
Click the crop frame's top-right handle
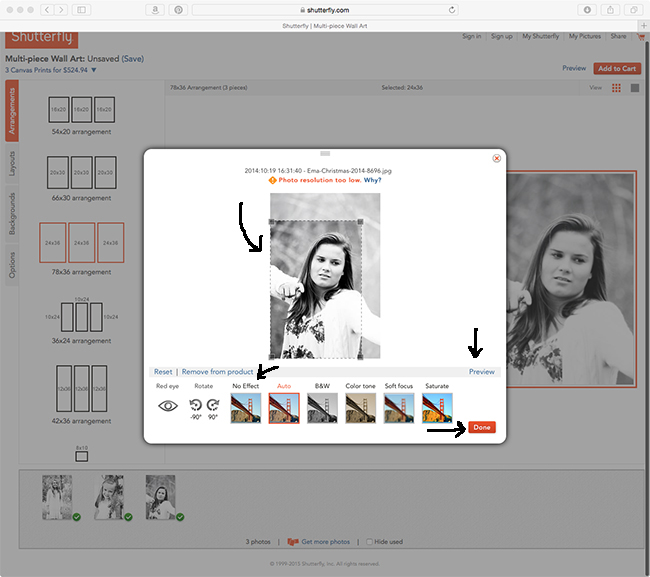pyautogui.click(x=360, y=222)
